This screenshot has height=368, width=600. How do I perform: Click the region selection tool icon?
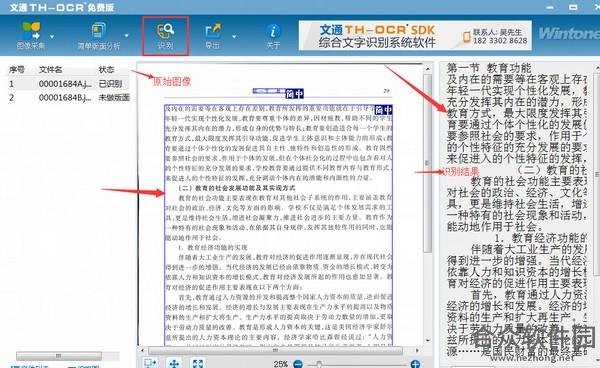click(x=150, y=363)
